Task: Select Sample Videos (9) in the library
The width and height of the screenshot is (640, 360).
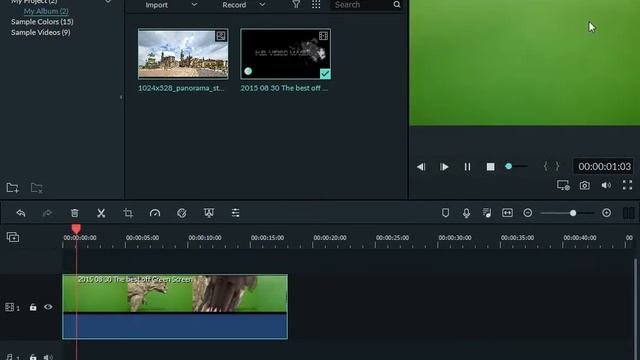Action: [41, 32]
